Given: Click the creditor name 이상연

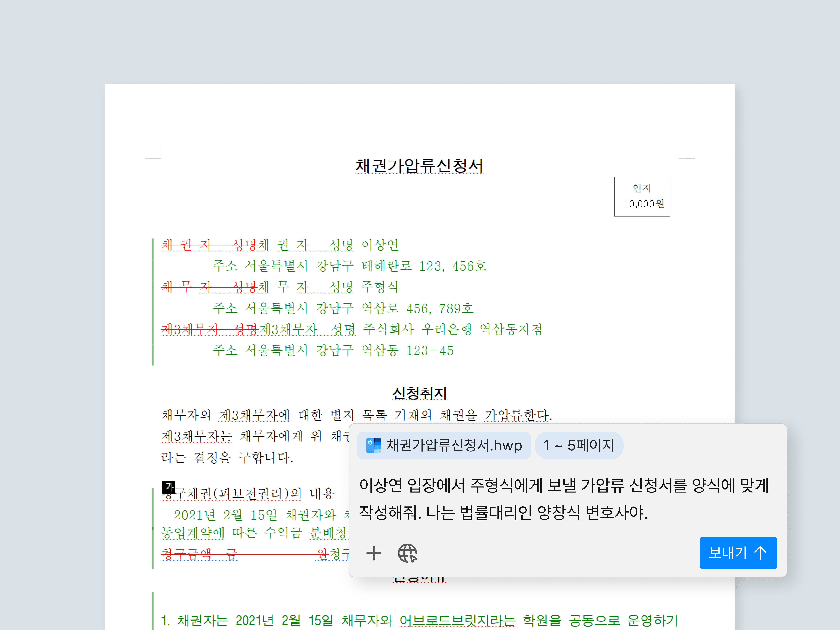Looking at the screenshot, I should 380,245.
